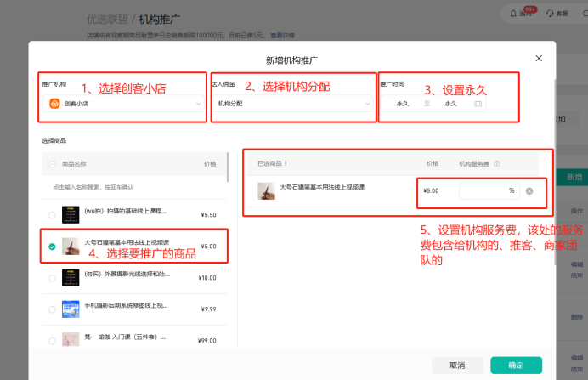Viewport: 588px width, 380px height.
Task: Open the 查看详情 link
Action: point(282,36)
